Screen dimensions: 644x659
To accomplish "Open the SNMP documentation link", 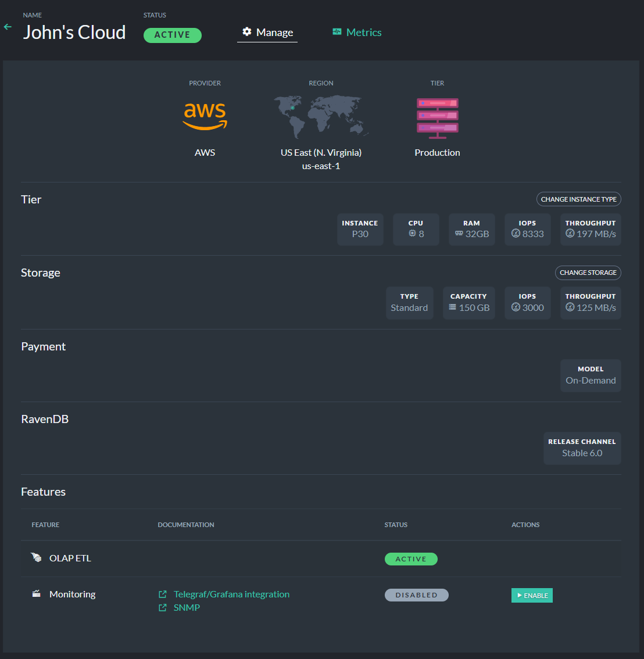I will click(187, 608).
